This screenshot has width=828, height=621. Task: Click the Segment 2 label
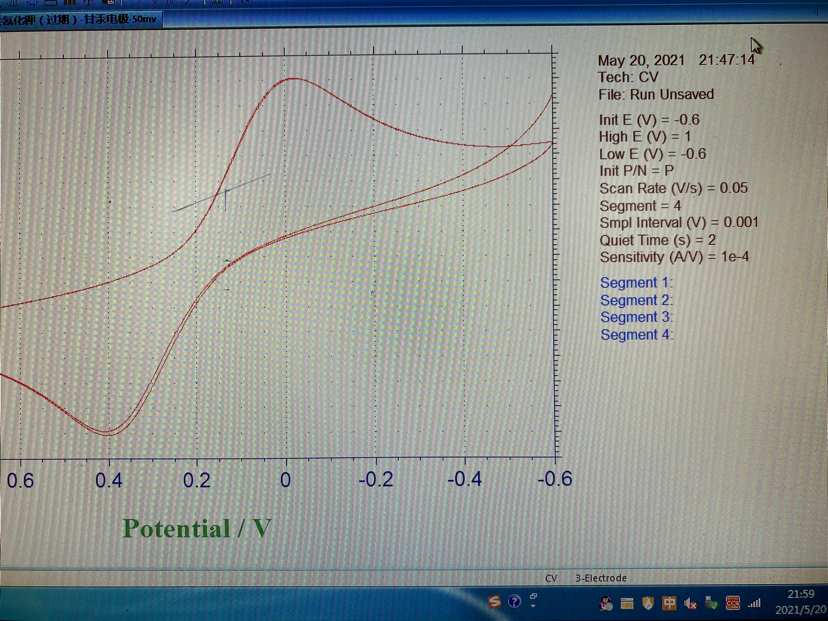pyautogui.click(x=636, y=300)
